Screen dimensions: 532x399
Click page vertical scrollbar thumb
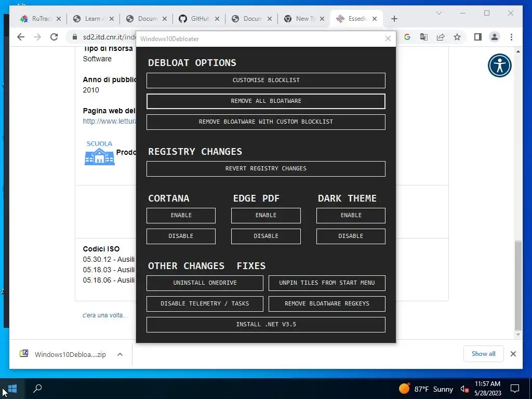[x=518, y=285]
